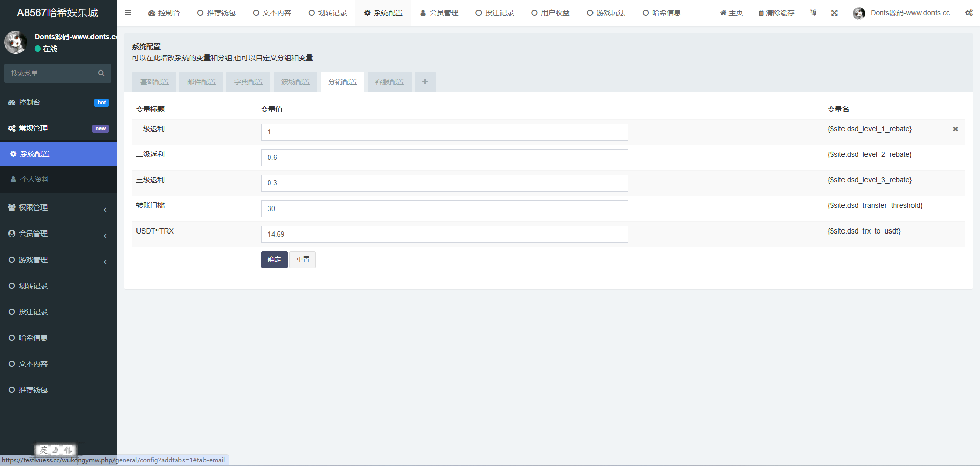Viewport: 980px width, 466px height.
Task: Select 系统配置 in the sidebar
Action: tap(58, 154)
